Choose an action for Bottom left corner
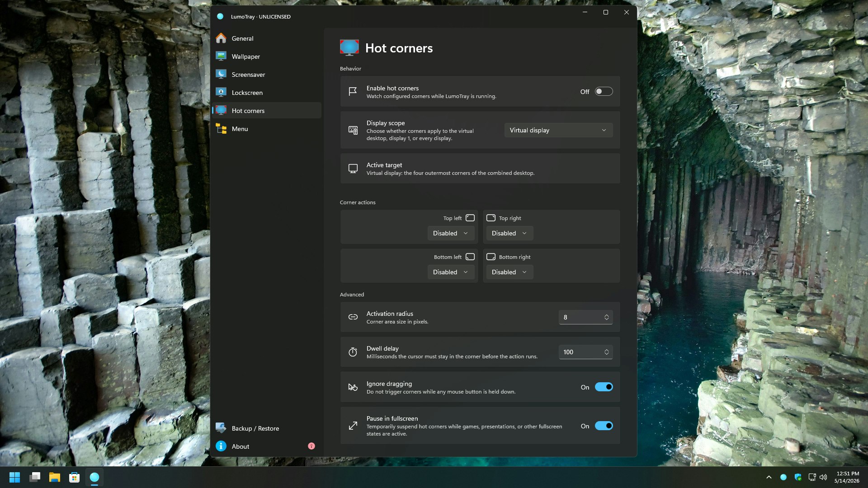 click(451, 272)
